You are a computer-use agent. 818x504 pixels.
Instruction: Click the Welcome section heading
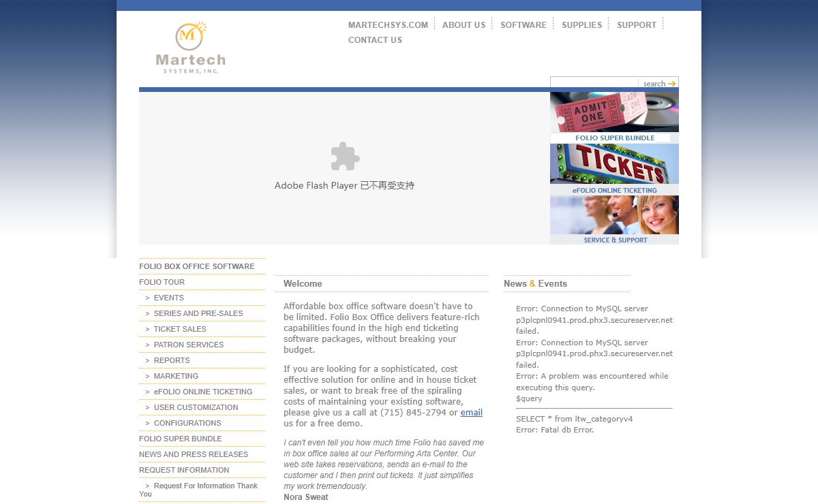[303, 283]
